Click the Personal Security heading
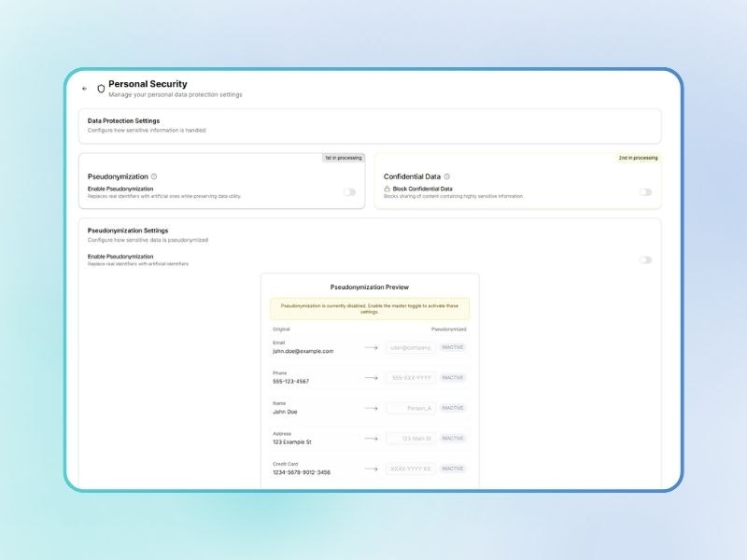This screenshot has height=560, width=747. click(148, 84)
